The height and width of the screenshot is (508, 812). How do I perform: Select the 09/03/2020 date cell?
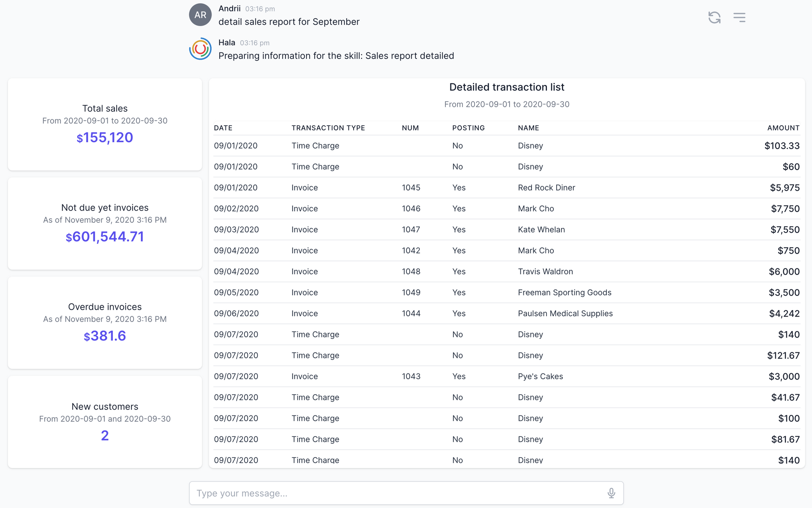(236, 230)
